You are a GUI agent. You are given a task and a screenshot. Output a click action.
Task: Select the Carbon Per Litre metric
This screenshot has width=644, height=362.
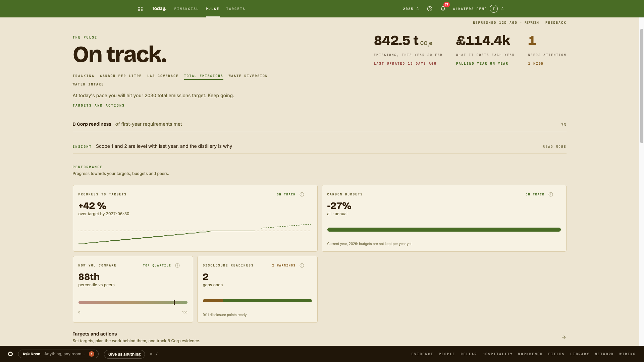tap(121, 76)
